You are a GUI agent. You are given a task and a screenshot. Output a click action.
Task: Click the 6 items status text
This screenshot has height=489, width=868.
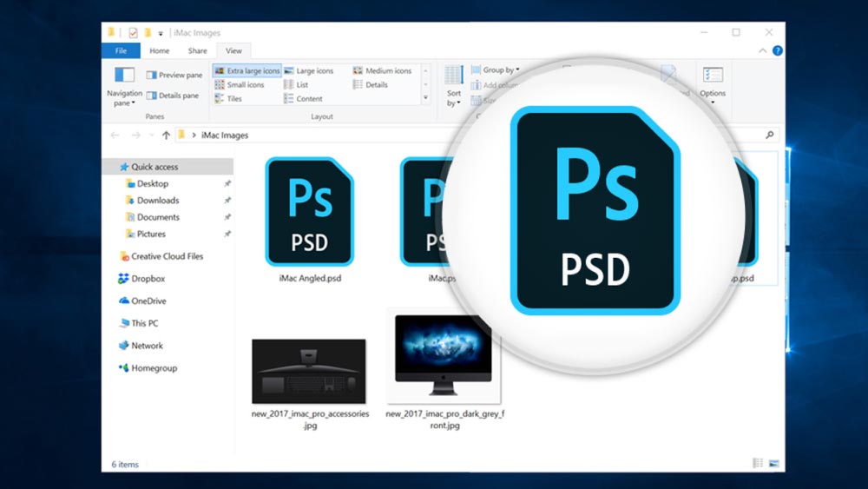point(125,464)
